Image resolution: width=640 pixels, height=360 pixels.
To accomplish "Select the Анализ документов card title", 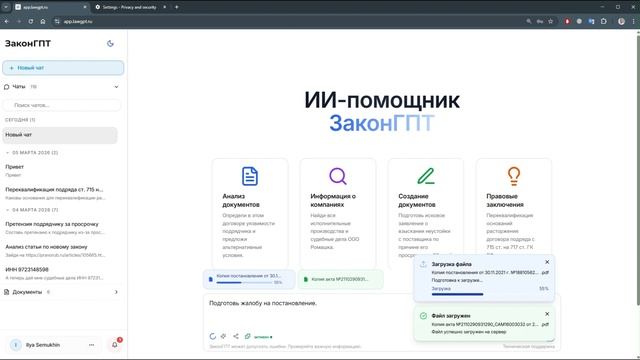I will [241, 200].
